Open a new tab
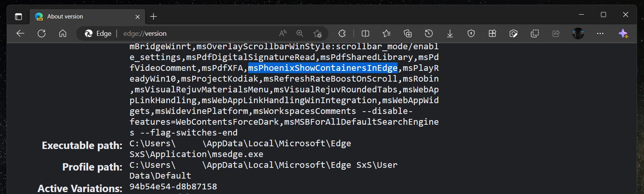This screenshot has height=194, width=644. coord(154,17)
